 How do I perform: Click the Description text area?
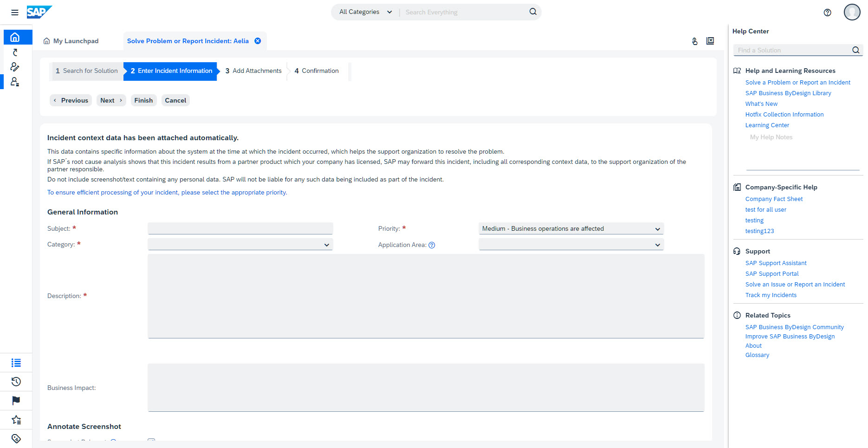[x=426, y=296]
